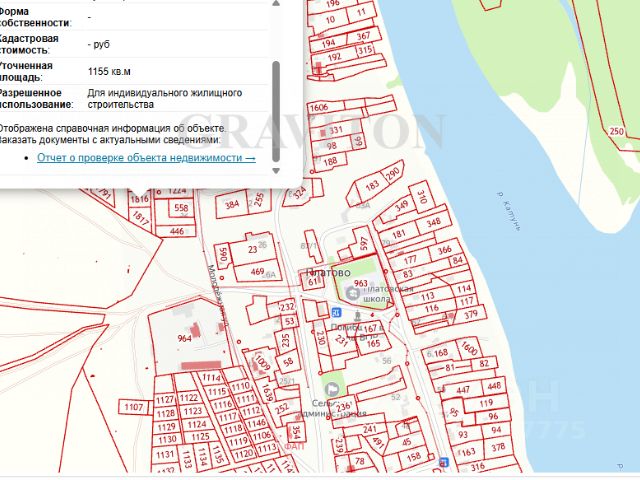Screen dimensions: 640x480
Task: Select parcel 188
Action: coord(330,161)
